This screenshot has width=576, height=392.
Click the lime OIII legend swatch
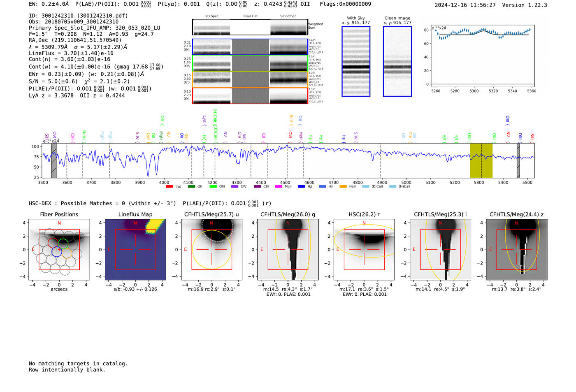[213, 187]
